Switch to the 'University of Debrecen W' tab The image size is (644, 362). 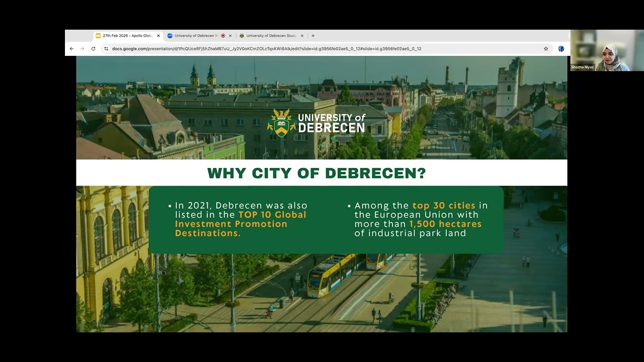tap(199, 36)
